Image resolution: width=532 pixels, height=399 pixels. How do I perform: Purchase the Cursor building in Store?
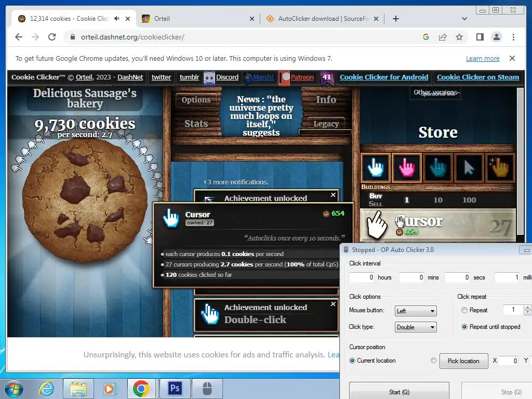[x=437, y=225]
